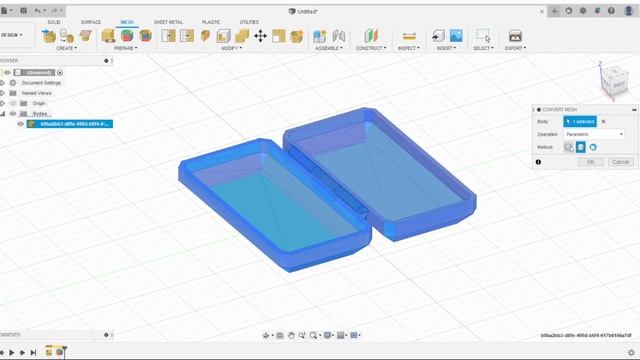640x360 pixels.
Task: Switch to the PLASTIC tab
Action: pos(211,22)
